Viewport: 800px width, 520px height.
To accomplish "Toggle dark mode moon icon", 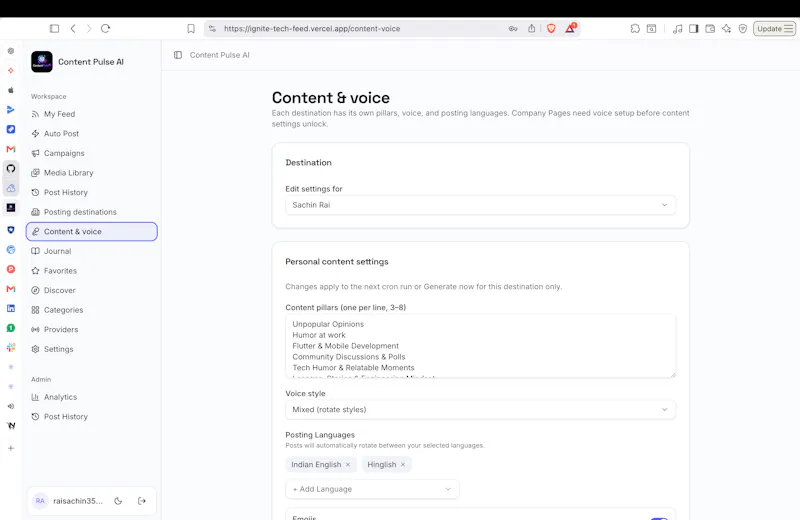I will [118, 501].
